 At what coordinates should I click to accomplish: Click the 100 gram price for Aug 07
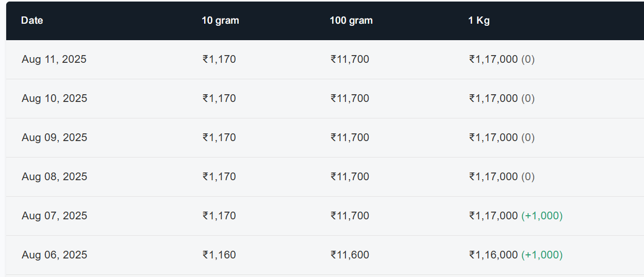click(x=350, y=216)
